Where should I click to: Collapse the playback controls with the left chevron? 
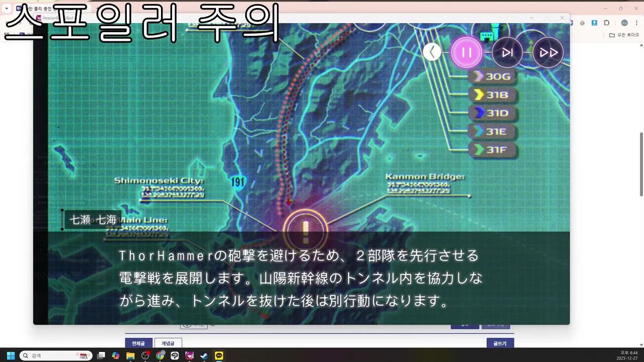pyautogui.click(x=432, y=52)
